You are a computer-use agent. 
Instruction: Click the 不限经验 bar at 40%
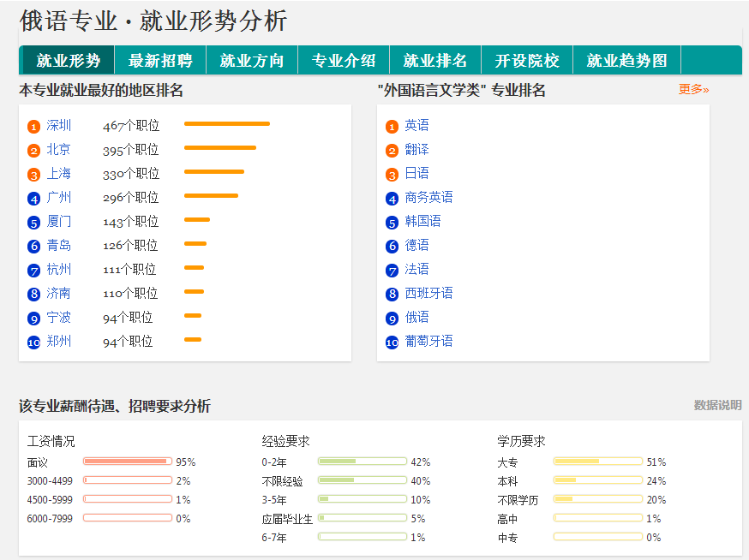coord(363,480)
